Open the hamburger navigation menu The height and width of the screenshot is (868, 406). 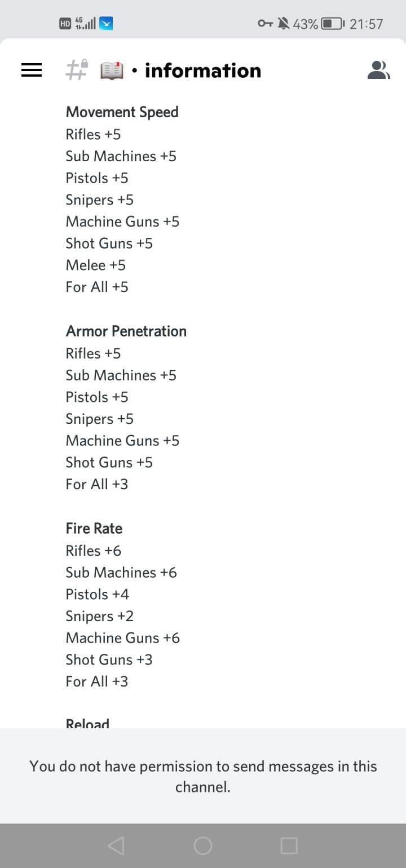(x=32, y=70)
